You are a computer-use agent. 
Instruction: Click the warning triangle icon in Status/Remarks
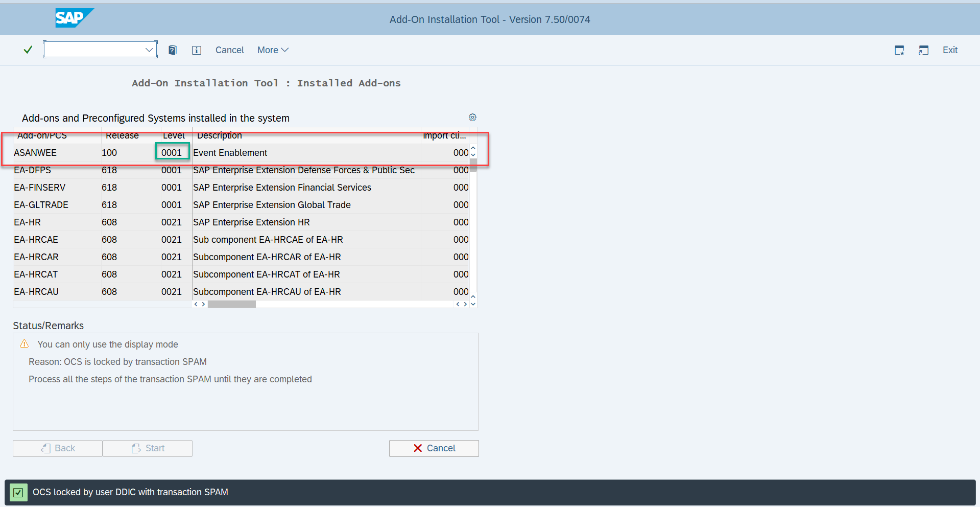(x=25, y=343)
